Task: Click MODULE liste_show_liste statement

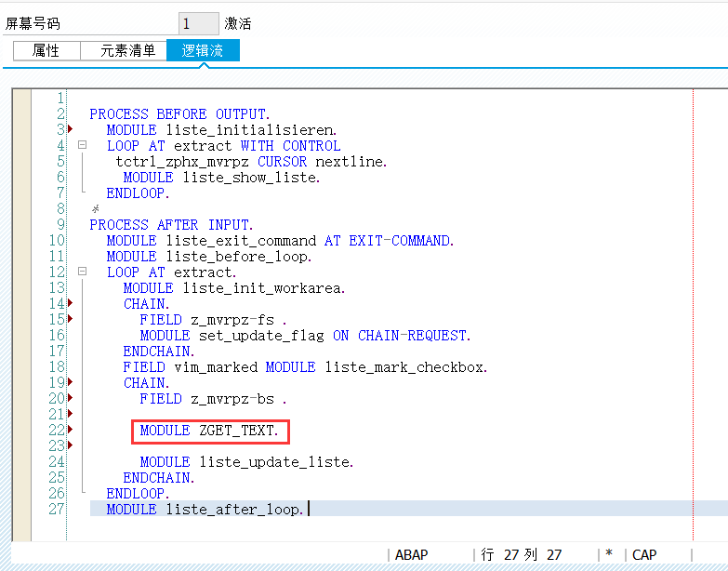Action: (x=221, y=178)
